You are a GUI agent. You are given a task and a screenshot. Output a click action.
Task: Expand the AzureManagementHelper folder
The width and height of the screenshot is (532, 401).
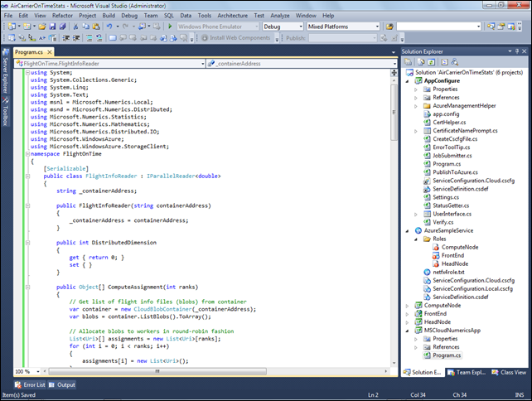(x=416, y=106)
